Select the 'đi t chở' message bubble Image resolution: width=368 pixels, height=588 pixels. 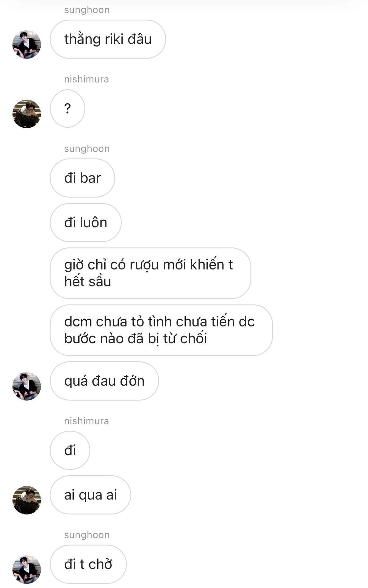point(88,564)
